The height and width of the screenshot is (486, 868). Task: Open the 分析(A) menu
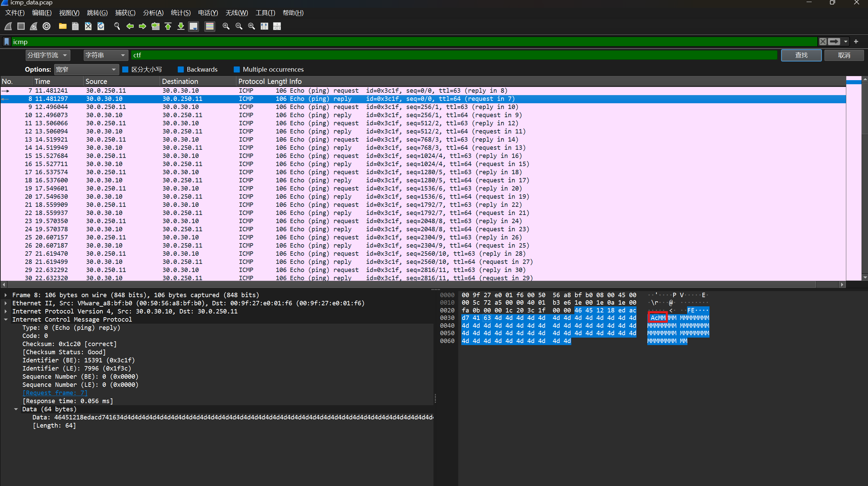click(153, 13)
